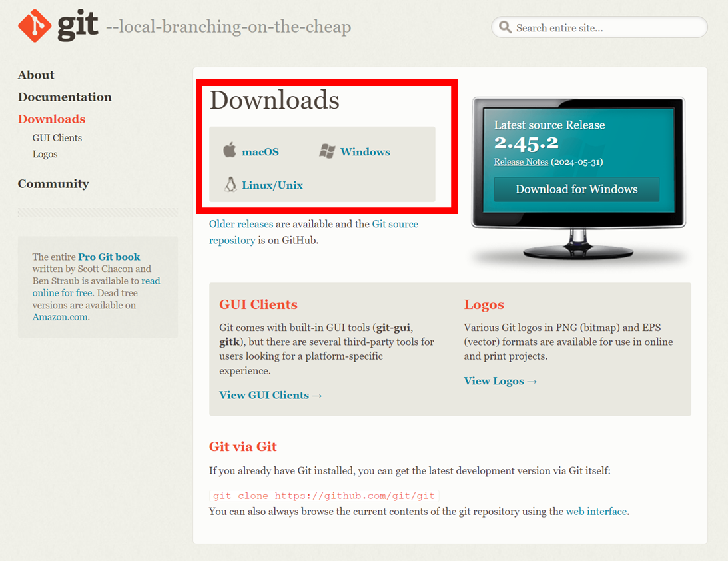
Task: Click the git wordmark in header
Action: [x=77, y=25]
